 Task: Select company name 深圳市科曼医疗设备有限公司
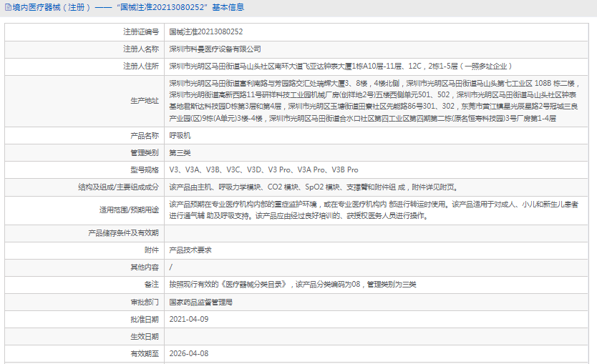(x=215, y=49)
